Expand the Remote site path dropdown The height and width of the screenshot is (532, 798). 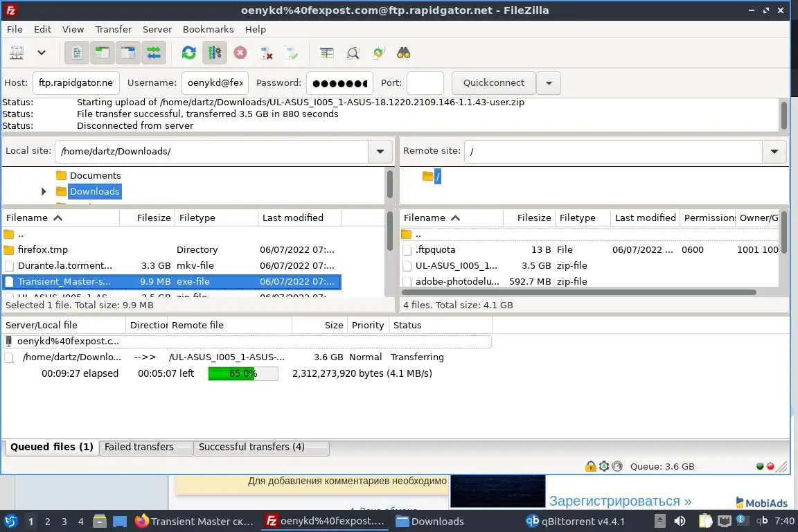[774, 151]
